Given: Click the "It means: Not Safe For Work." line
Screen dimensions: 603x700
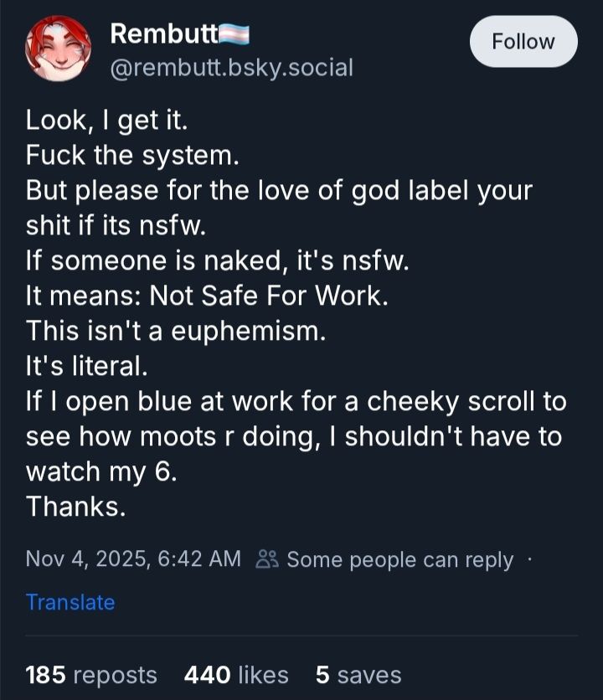Looking at the screenshot, I should point(208,296).
